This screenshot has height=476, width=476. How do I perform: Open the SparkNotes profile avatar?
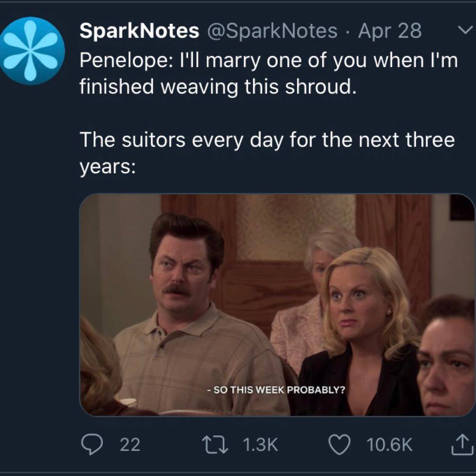[32, 51]
